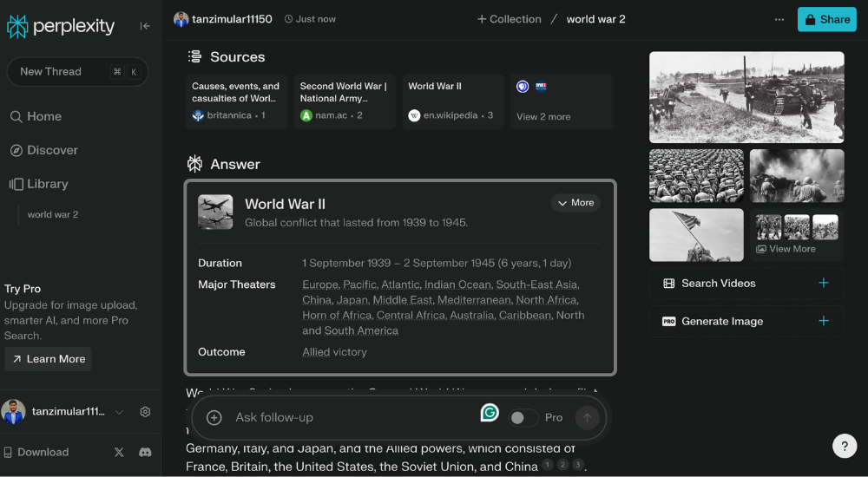Click the Share button
Viewport: 868px width, 477px height.
[x=826, y=19]
